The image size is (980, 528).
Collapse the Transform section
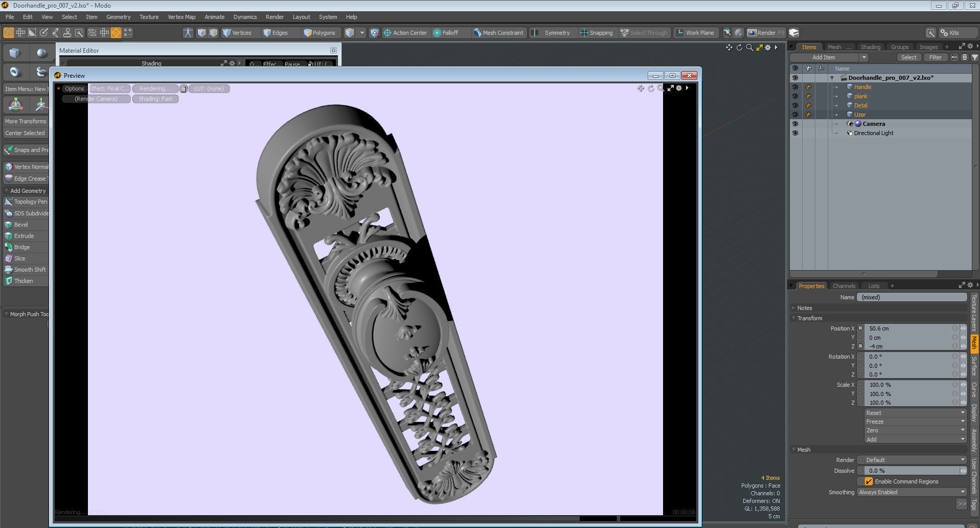(793, 318)
